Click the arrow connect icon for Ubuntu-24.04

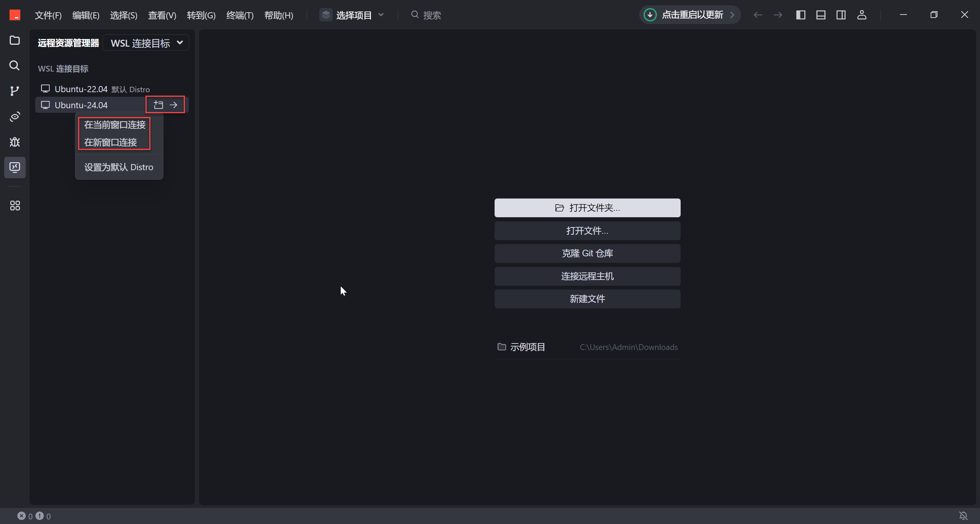tap(173, 105)
